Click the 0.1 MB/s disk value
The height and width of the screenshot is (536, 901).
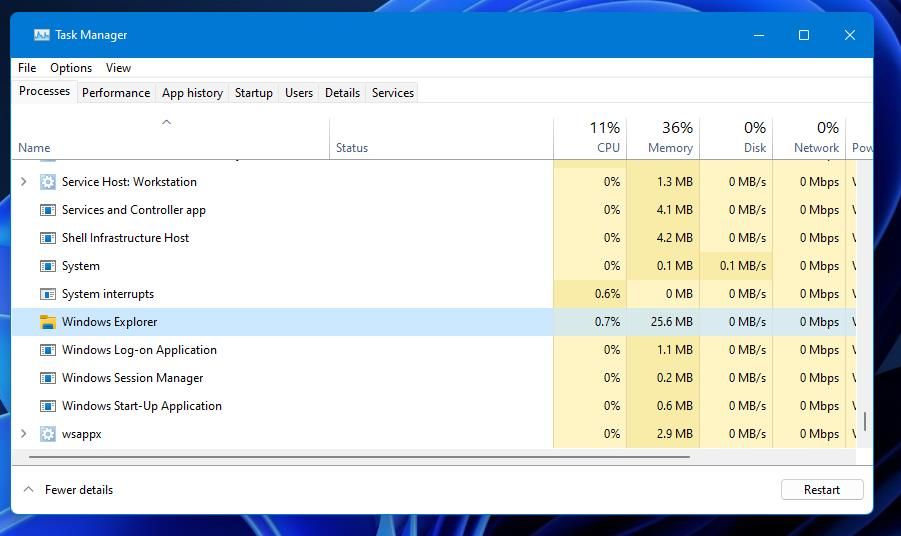pos(742,266)
